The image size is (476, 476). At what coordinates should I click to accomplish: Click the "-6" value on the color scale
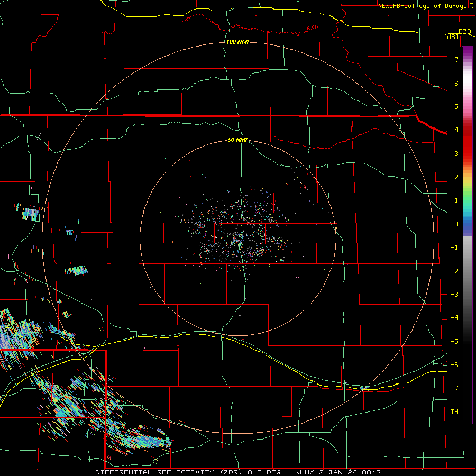pos(454,365)
